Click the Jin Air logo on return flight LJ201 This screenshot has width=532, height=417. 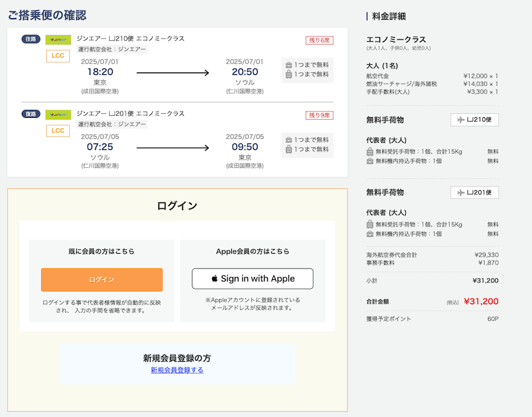tap(58, 115)
